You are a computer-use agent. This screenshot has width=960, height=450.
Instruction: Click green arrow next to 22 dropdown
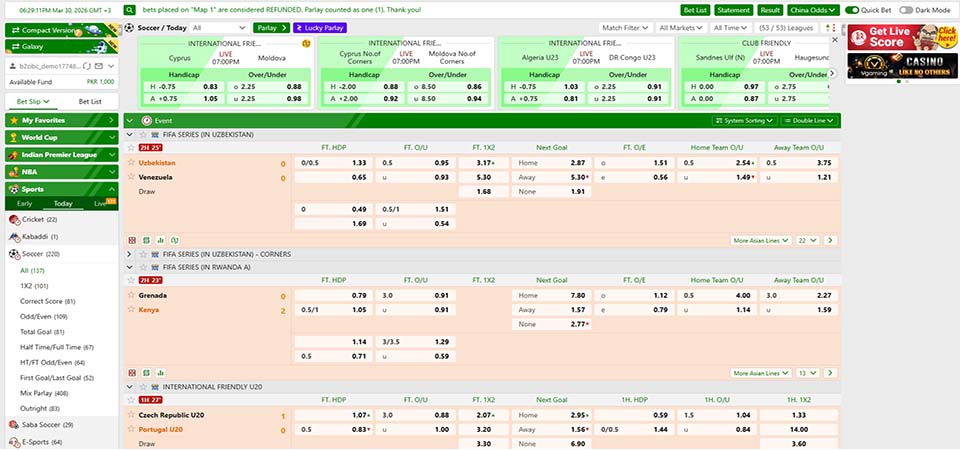pyautogui.click(x=830, y=241)
